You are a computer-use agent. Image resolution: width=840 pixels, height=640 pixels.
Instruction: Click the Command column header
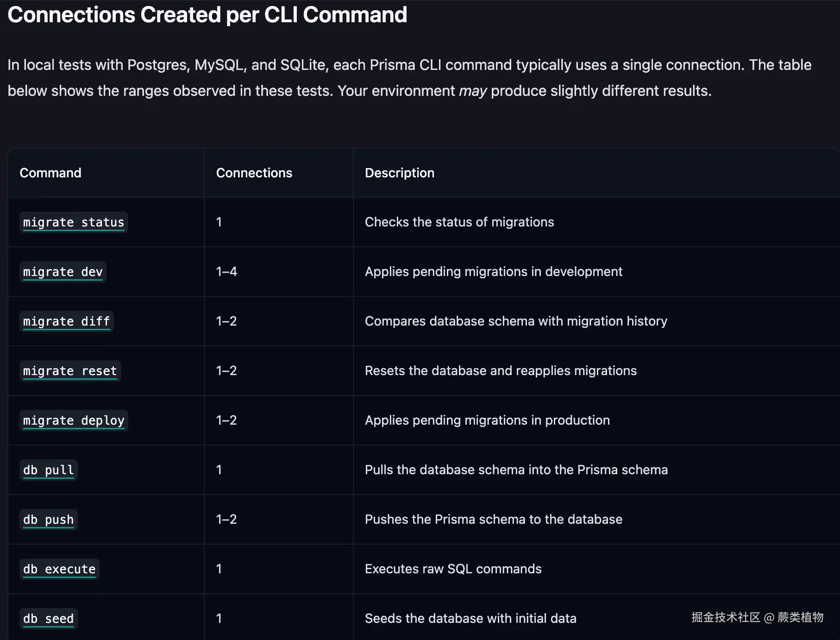click(x=50, y=173)
